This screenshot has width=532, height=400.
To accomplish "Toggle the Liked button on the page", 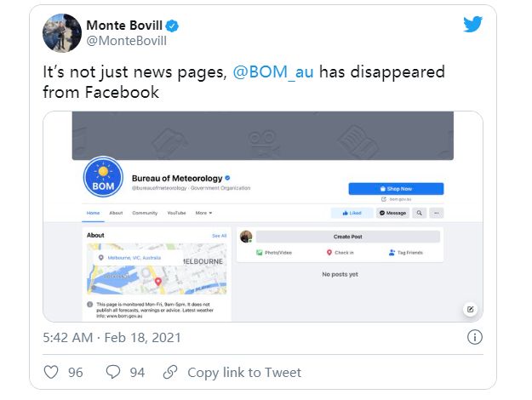I will (352, 213).
